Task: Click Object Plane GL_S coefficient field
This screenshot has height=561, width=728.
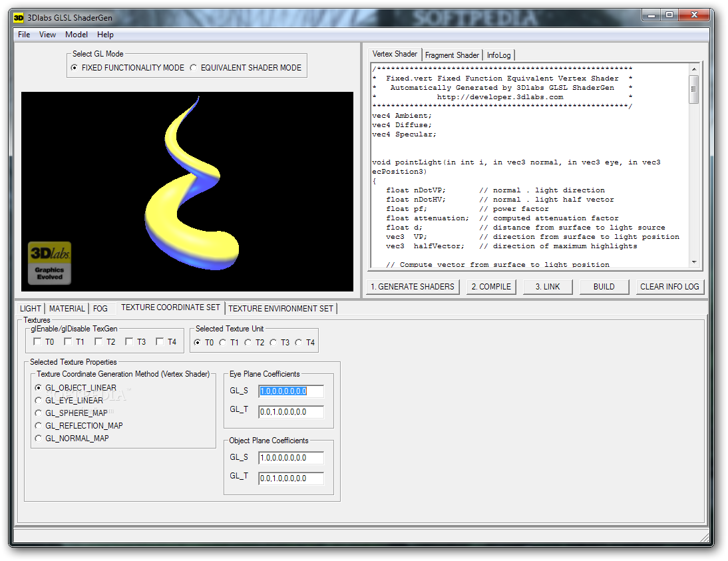Action: [291, 458]
